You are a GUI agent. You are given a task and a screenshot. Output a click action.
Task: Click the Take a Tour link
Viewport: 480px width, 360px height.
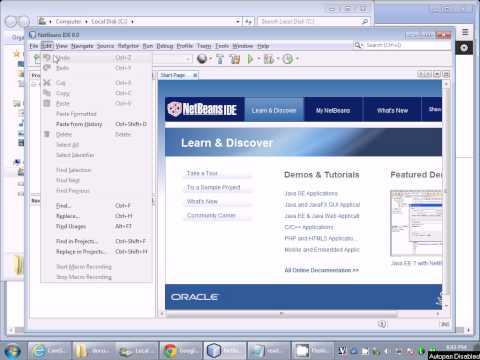click(x=202, y=173)
